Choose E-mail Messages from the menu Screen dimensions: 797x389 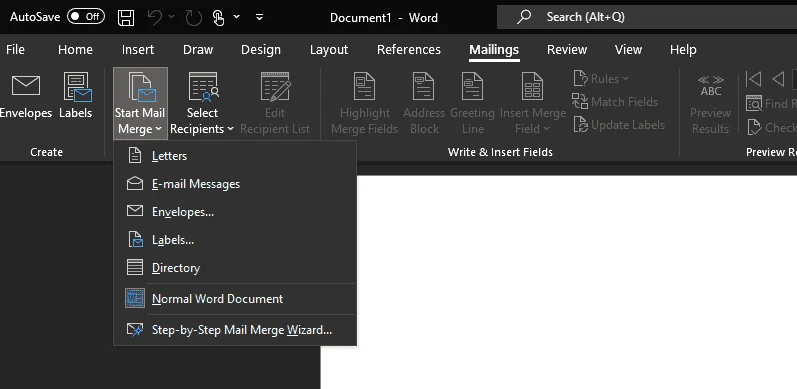(x=235, y=184)
